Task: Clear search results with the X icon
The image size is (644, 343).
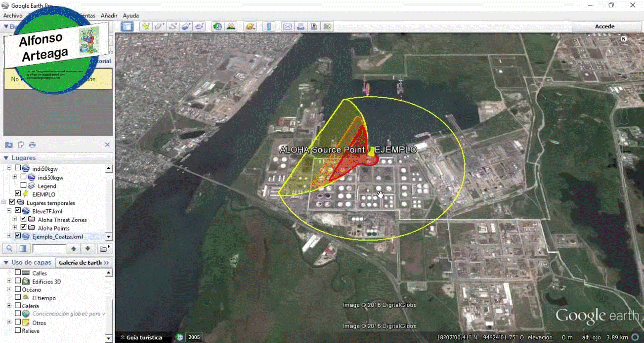Action: coord(107,145)
